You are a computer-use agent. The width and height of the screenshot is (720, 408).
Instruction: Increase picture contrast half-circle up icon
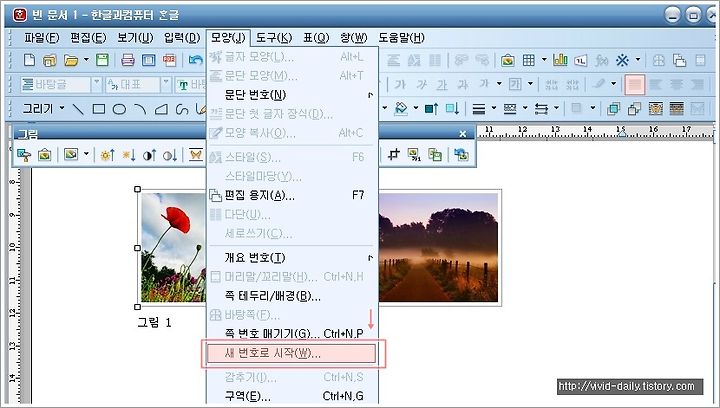click(149, 155)
